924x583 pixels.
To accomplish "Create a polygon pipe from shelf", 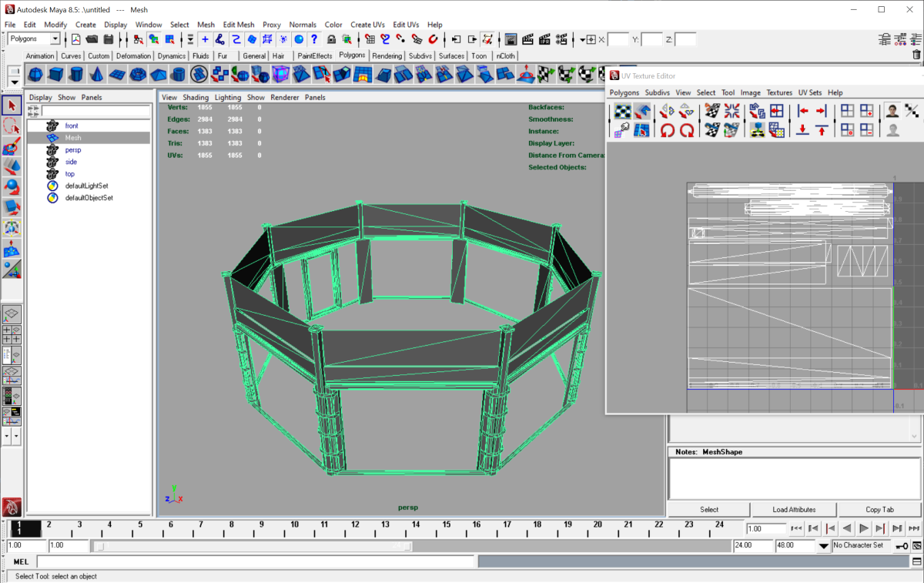I will pyautogui.click(x=178, y=74).
